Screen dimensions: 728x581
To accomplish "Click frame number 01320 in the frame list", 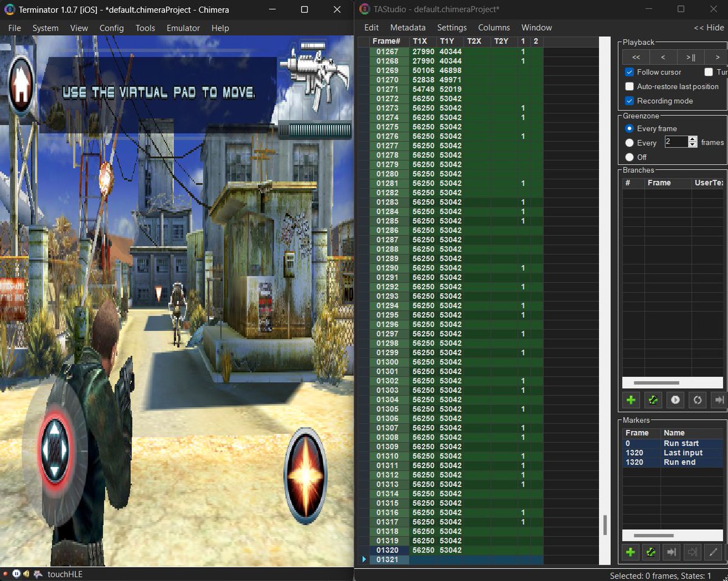I will click(x=388, y=550).
